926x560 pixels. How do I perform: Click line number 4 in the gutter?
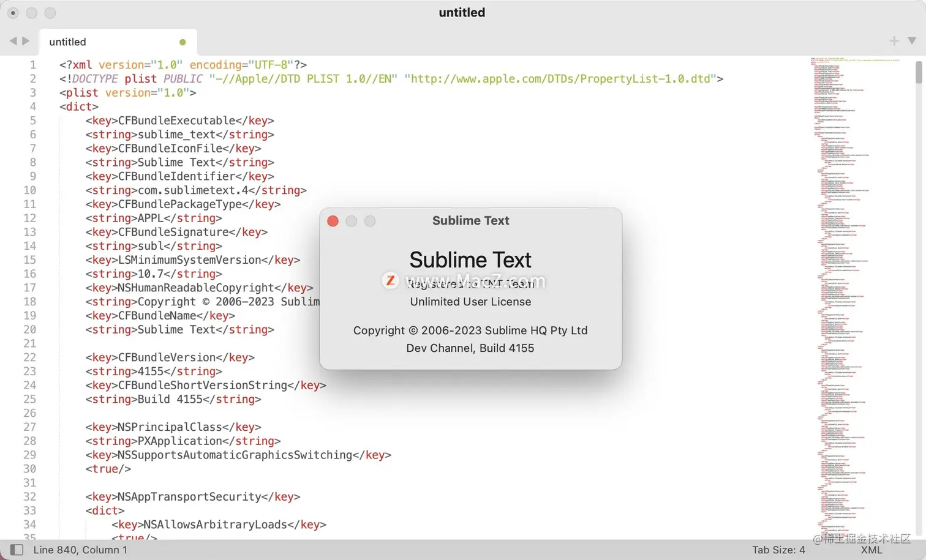(33, 106)
